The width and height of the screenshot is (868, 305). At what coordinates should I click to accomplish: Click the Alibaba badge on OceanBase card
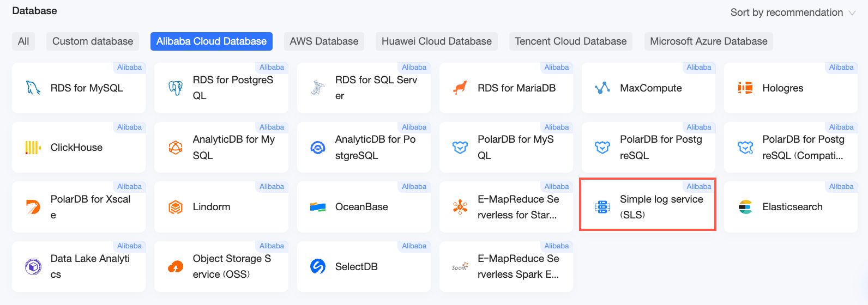(x=414, y=186)
